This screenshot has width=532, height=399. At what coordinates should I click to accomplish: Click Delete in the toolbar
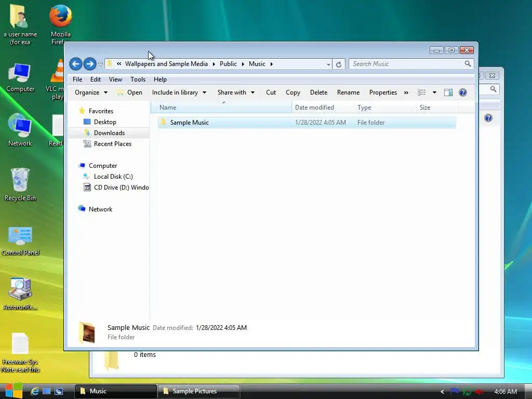pos(318,92)
